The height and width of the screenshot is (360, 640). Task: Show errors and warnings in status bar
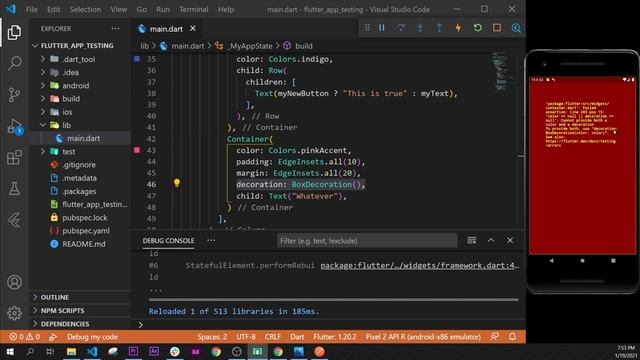(x=24, y=337)
